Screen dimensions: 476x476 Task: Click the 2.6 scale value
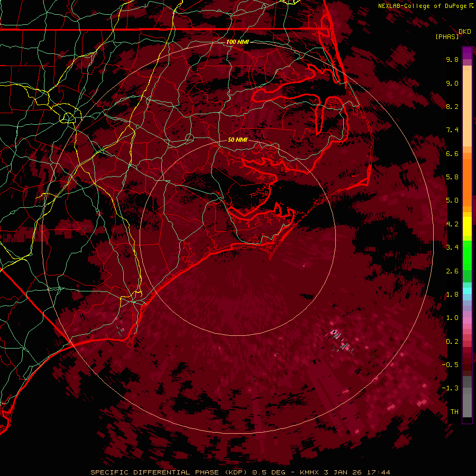coord(452,271)
